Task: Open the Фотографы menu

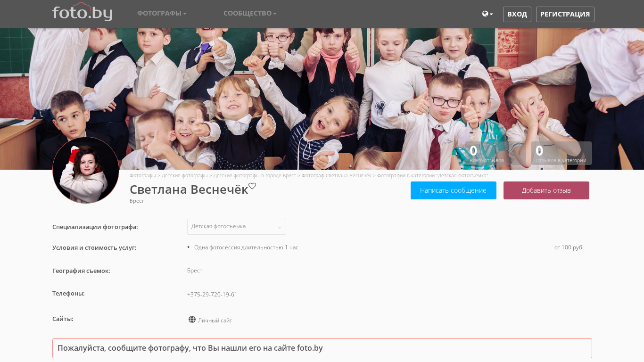Action: 162,13
